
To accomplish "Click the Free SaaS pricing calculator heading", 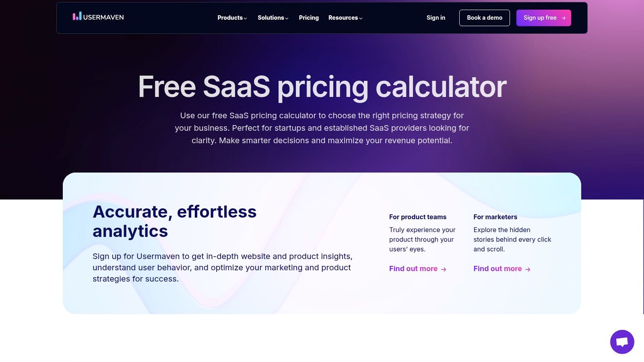I will point(322,86).
